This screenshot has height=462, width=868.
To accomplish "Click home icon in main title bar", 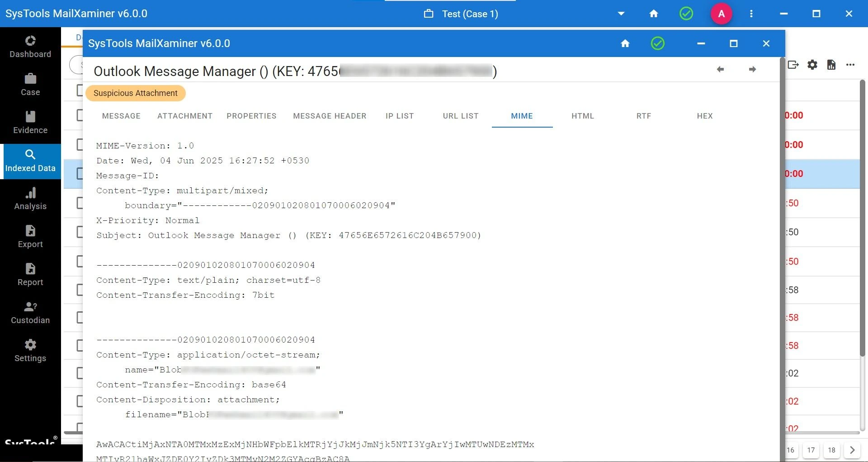I will tap(654, 14).
